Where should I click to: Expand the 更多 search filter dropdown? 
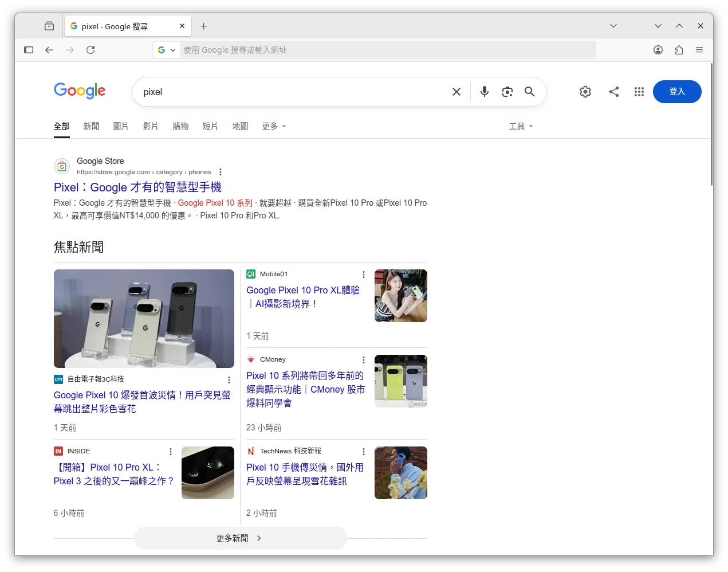pyautogui.click(x=274, y=126)
